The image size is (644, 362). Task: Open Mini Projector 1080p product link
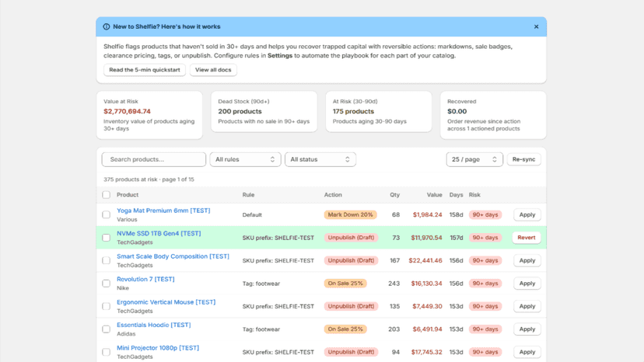click(x=158, y=348)
